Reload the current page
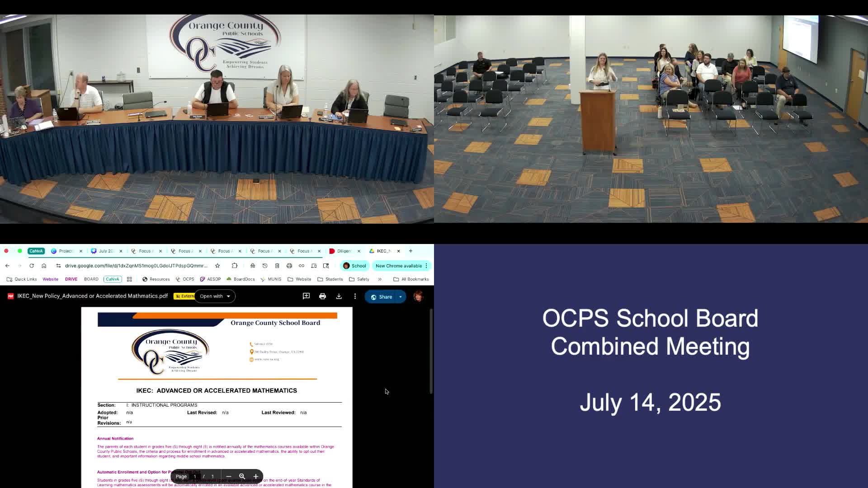The height and width of the screenshot is (488, 868). pos(32,266)
